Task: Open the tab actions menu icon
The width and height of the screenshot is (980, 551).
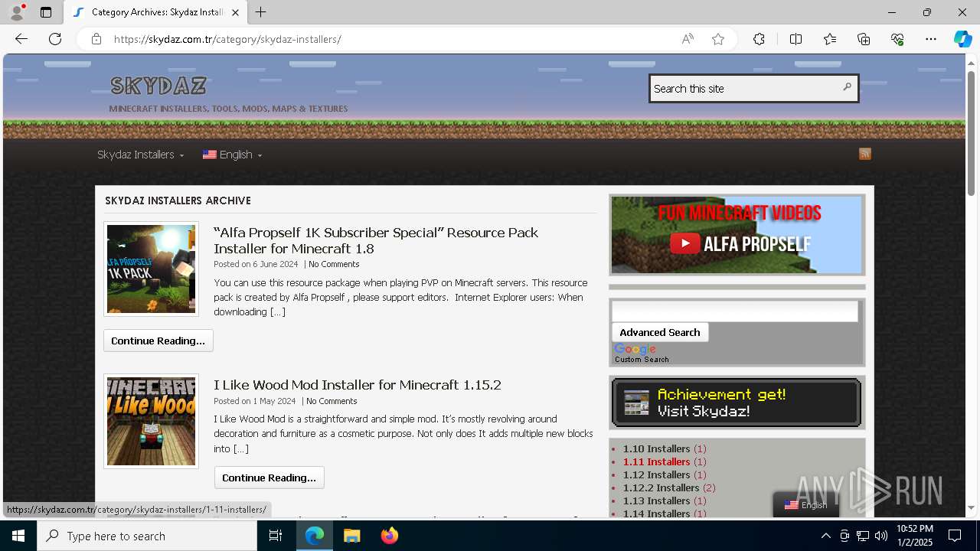Action: (x=46, y=12)
